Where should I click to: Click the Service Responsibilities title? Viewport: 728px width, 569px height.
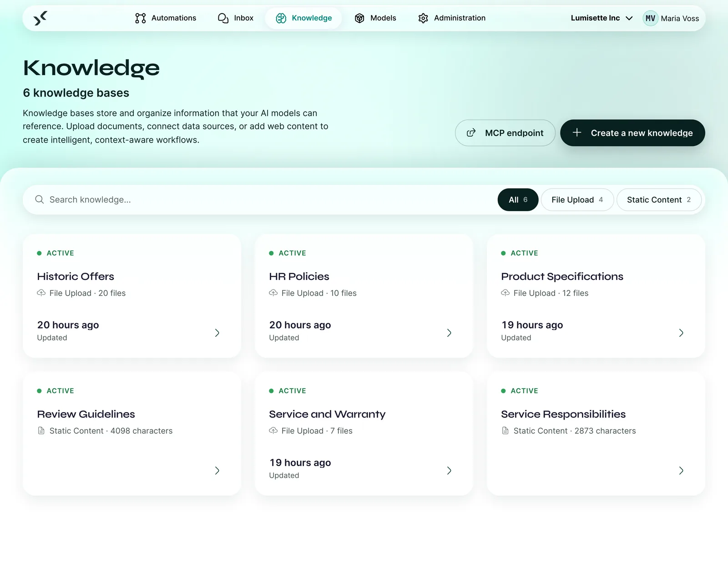[x=563, y=414]
